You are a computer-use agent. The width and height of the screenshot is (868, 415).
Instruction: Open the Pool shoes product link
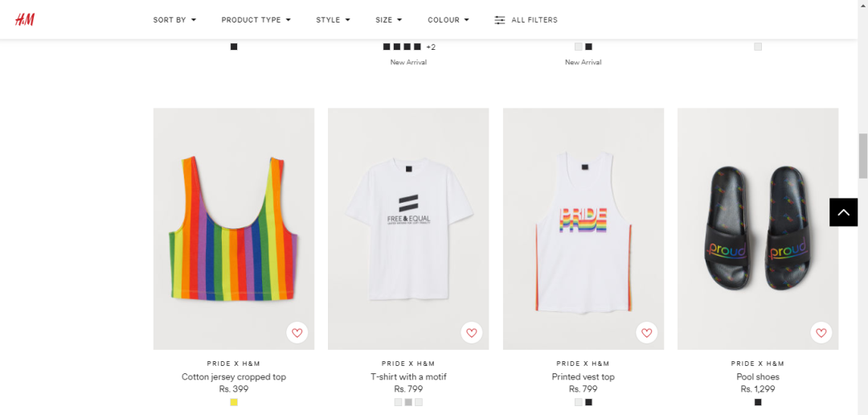tap(758, 376)
